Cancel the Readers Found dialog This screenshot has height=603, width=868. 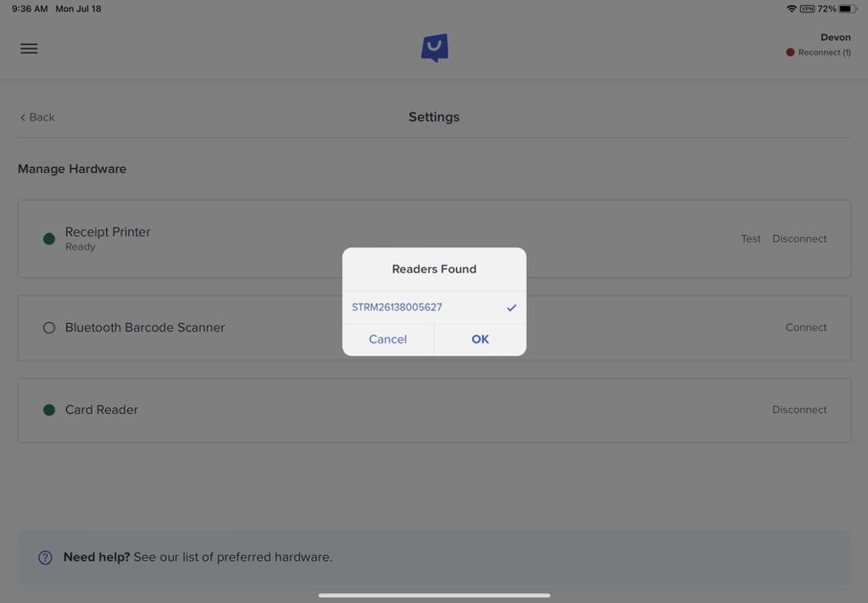pos(387,339)
